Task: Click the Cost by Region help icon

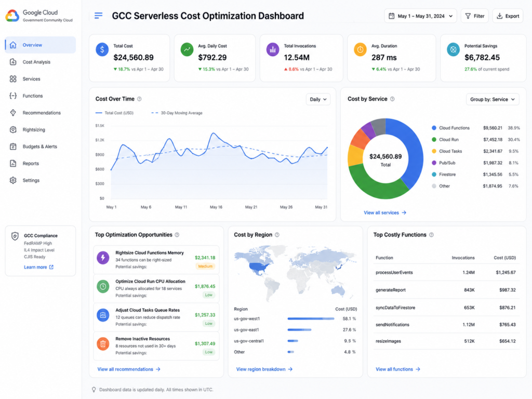Action: pos(277,235)
